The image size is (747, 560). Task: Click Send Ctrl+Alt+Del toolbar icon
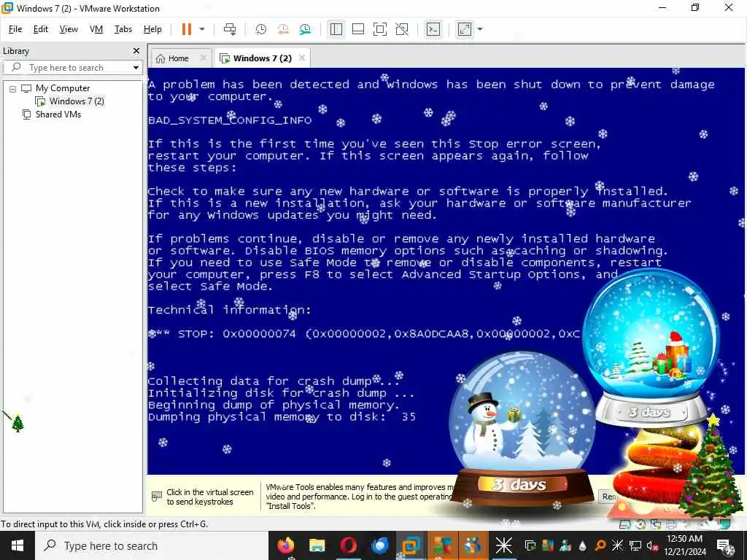coord(230,29)
